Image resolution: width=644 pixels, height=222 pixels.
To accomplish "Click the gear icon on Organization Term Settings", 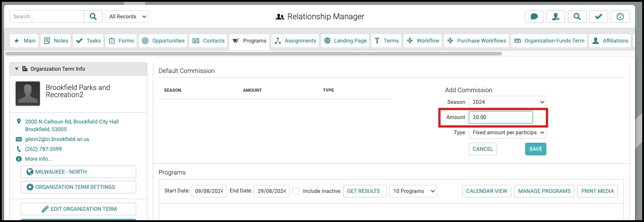I will [x=30, y=187].
